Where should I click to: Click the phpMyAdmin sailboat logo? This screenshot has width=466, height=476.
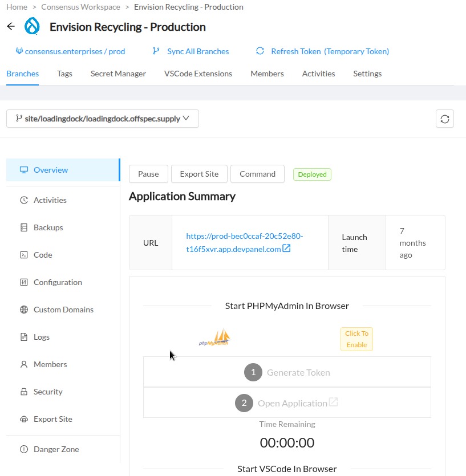click(x=215, y=337)
